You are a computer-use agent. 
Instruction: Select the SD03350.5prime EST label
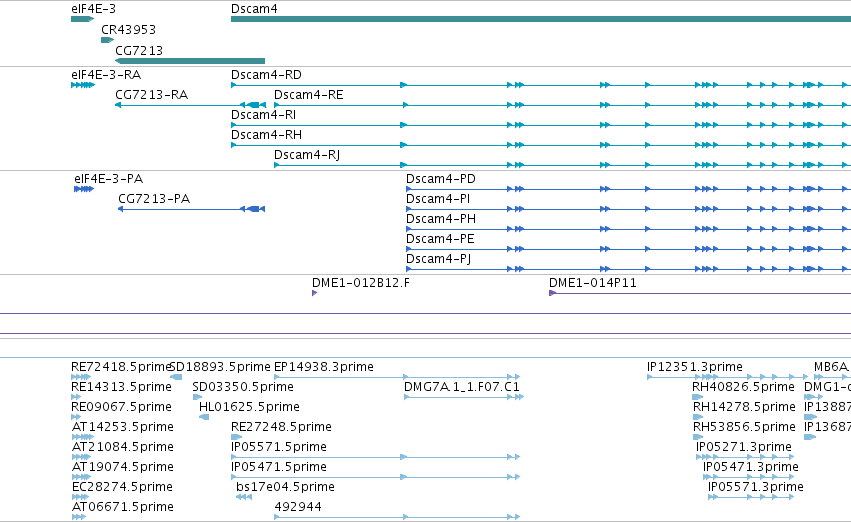pos(243,387)
